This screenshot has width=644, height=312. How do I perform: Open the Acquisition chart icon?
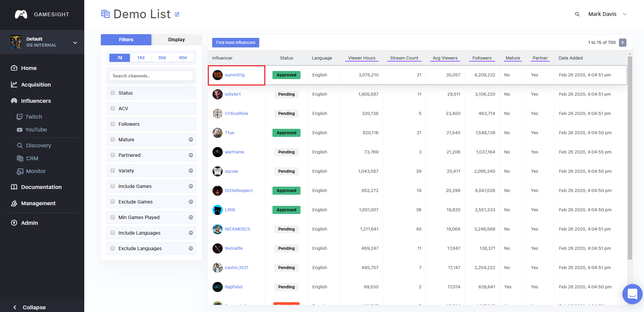click(14, 85)
